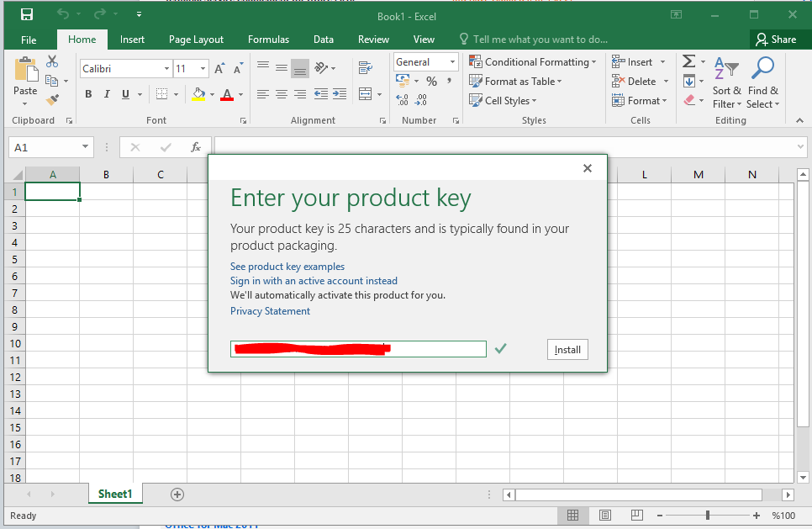Open the Privacy Statement link
Viewport: 812px width, 529px height.
point(271,311)
